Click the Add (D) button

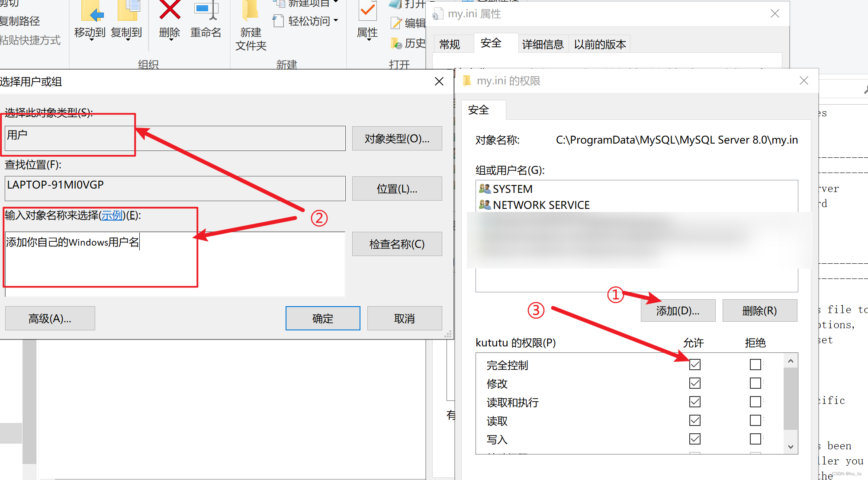pos(678,310)
